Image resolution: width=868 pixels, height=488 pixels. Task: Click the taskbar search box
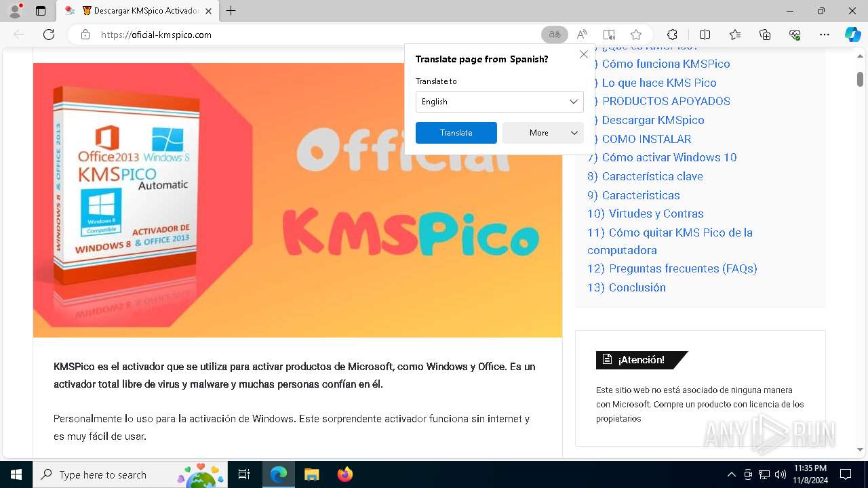130,474
